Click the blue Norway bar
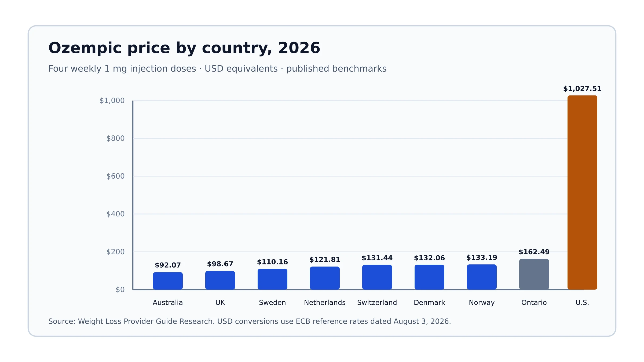This screenshot has width=644, height=362. [x=482, y=277]
